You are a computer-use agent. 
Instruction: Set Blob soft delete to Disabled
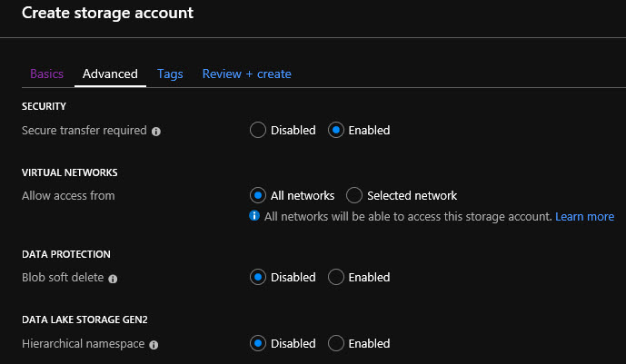coord(258,277)
